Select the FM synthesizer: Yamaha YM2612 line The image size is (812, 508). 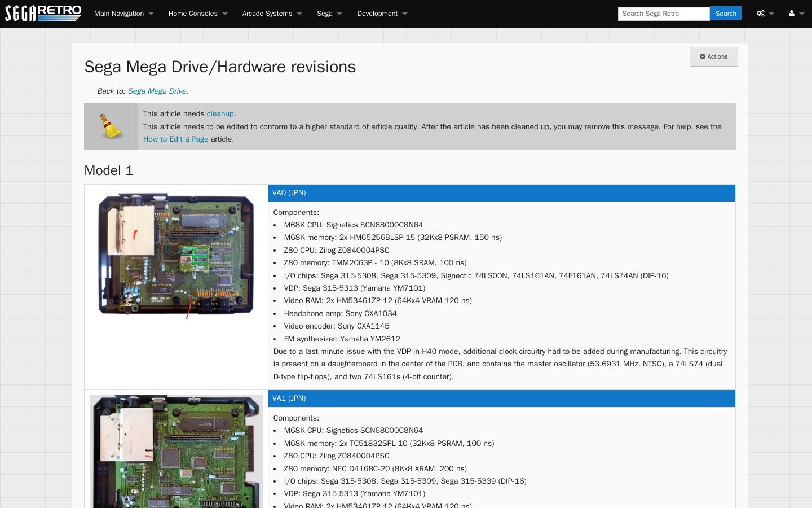tap(342, 339)
